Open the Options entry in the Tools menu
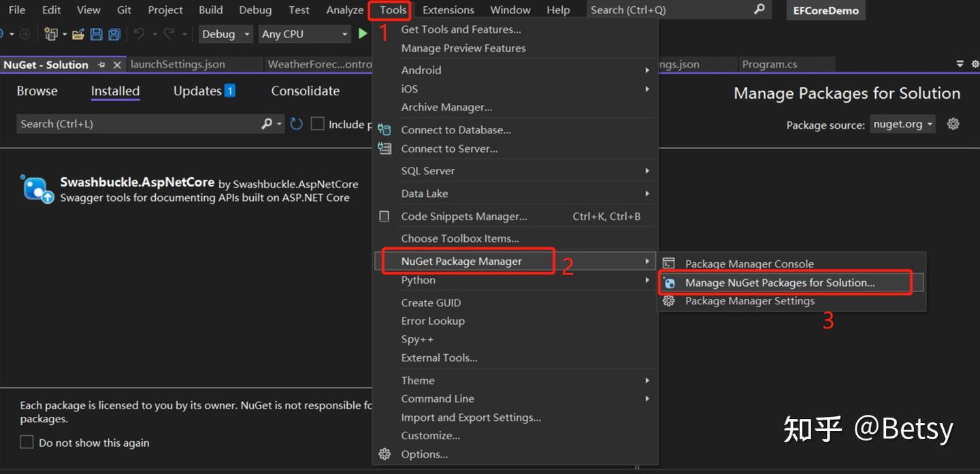 coord(424,454)
